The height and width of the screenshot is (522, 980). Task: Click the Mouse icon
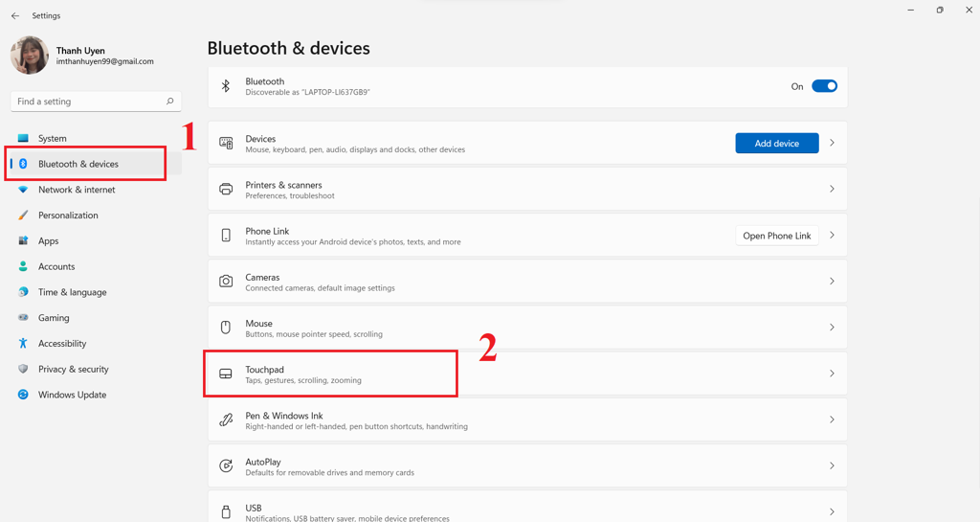click(x=226, y=327)
